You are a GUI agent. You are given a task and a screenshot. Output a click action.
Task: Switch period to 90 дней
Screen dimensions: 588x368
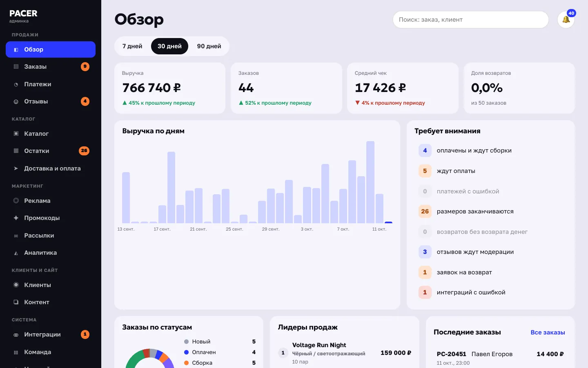(x=209, y=46)
